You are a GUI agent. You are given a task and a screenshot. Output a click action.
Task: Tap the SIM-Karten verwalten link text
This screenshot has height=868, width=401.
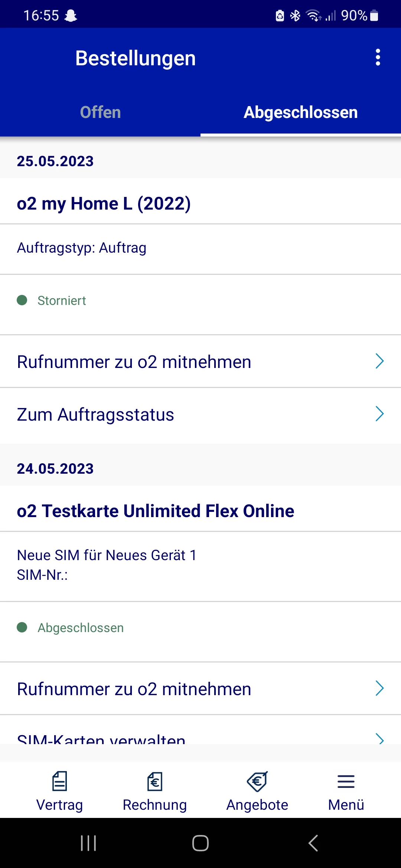101,739
